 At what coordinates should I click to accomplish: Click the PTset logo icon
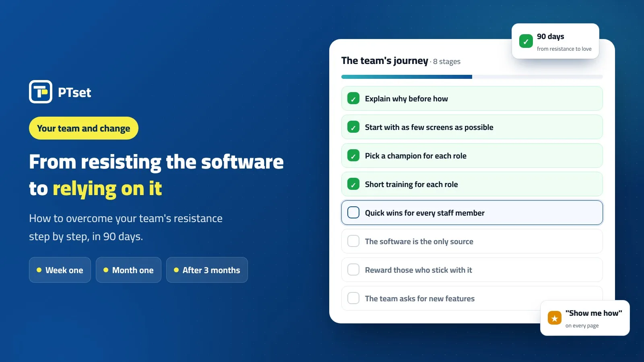[41, 92]
